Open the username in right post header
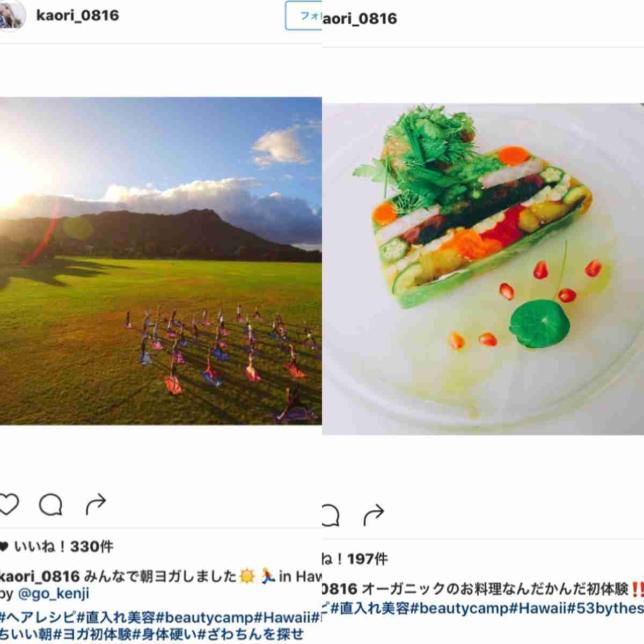 point(360,19)
